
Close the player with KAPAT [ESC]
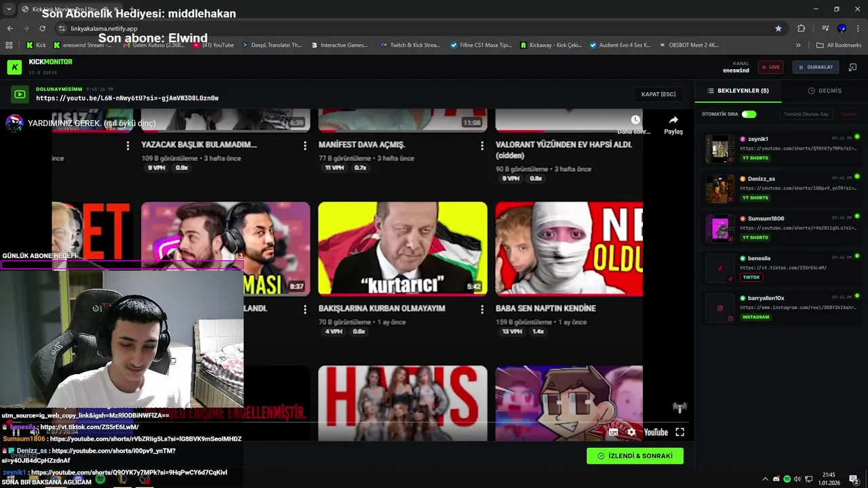[658, 94]
